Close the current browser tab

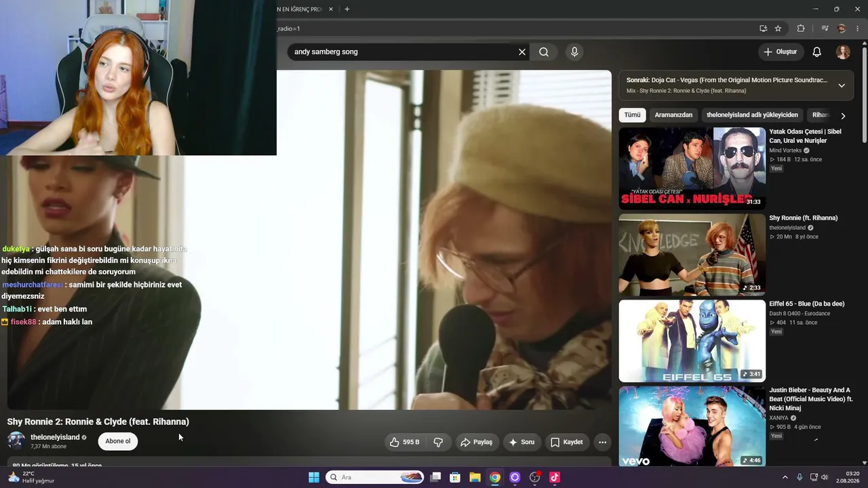pyautogui.click(x=331, y=9)
